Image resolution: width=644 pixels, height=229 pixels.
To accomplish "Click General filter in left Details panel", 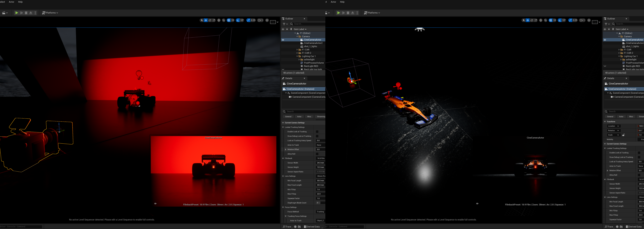I will (x=288, y=117).
